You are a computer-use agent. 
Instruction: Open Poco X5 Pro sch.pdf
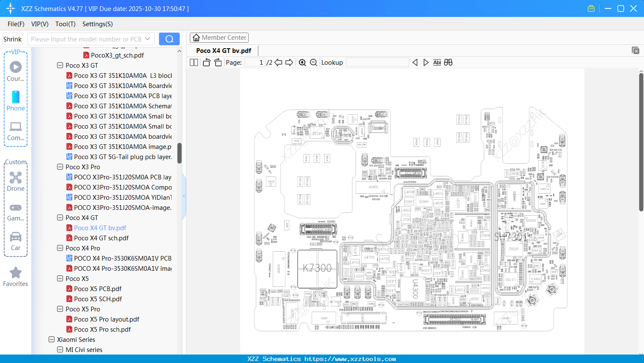[x=102, y=330]
